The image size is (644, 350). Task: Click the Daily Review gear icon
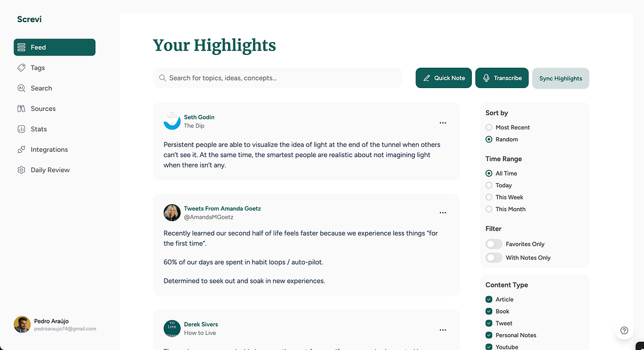point(22,170)
